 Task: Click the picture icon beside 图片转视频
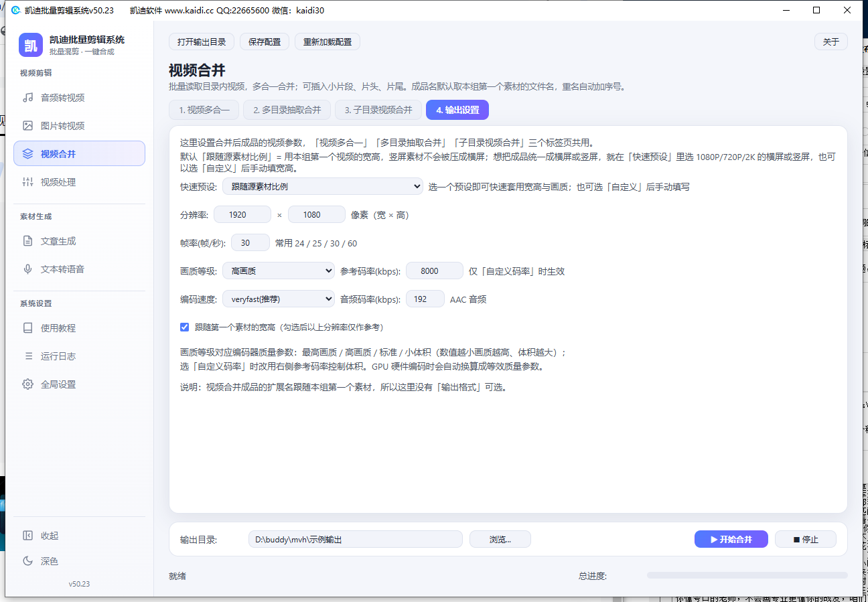pyautogui.click(x=27, y=126)
